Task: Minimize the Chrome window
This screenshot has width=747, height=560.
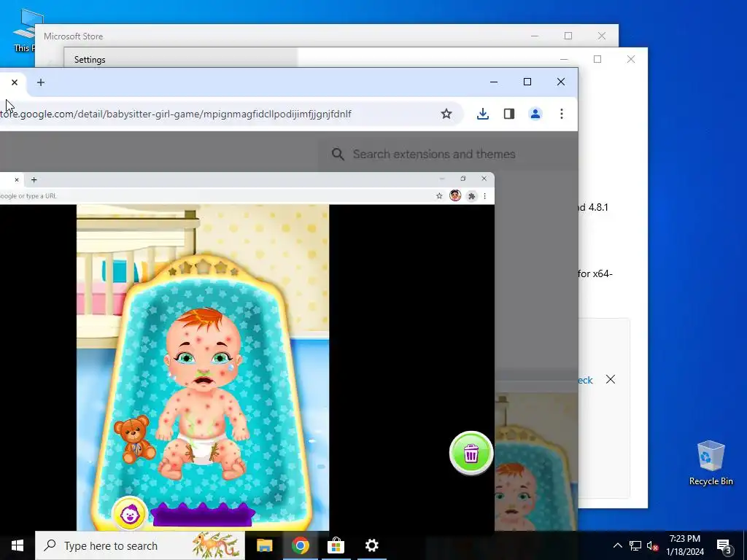Action: click(494, 82)
